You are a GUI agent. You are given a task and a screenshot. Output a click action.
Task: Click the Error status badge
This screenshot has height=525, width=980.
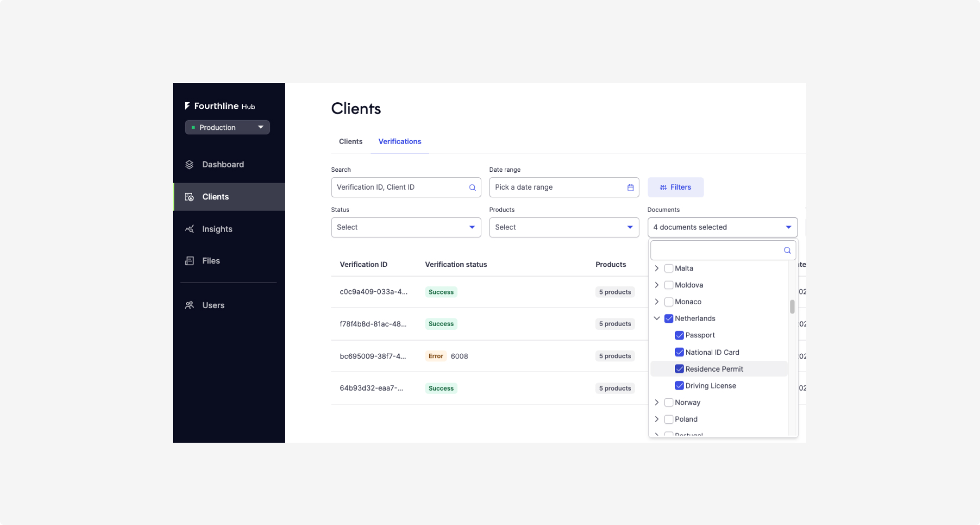436,356
